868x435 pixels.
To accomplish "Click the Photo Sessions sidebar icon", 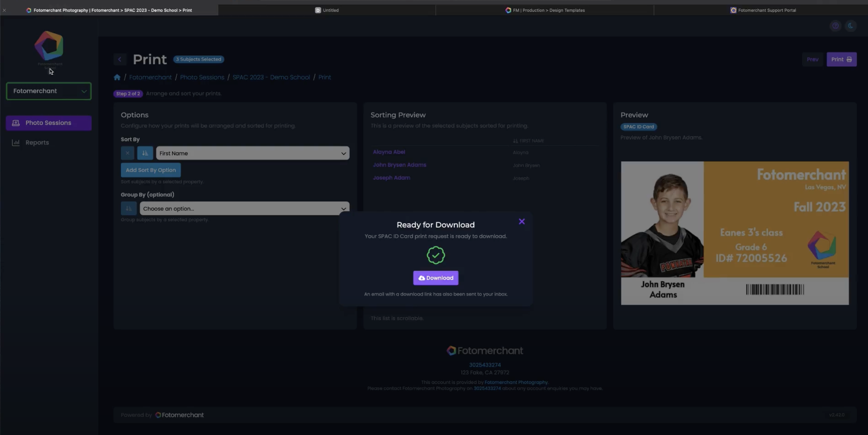I will pyautogui.click(x=16, y=123).
